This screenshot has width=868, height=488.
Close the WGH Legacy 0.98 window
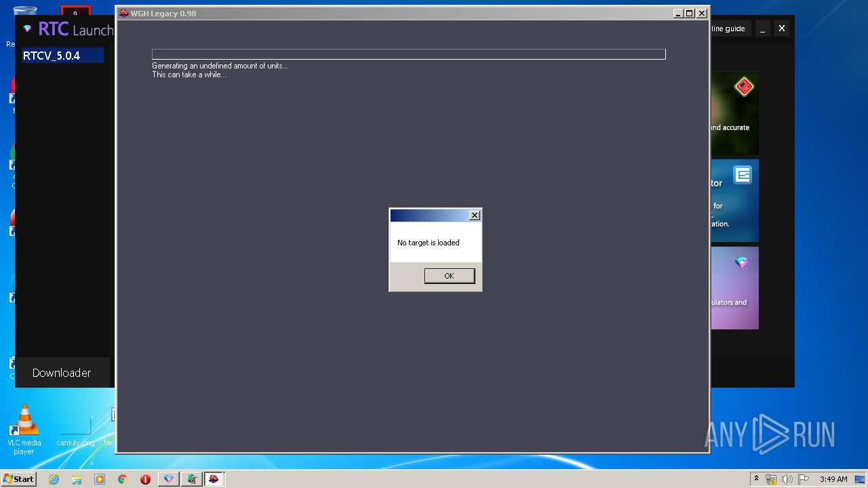point(702,13)
